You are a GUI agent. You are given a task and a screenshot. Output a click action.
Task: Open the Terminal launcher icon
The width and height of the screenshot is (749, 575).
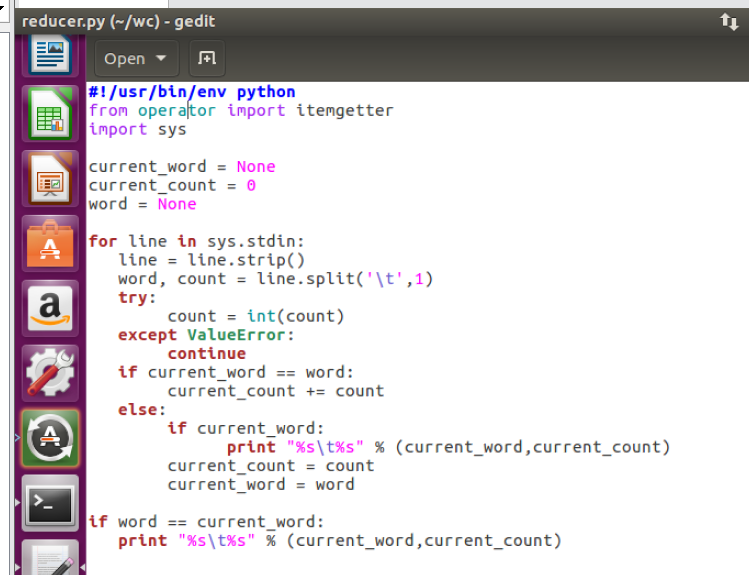tap(50, 503)
